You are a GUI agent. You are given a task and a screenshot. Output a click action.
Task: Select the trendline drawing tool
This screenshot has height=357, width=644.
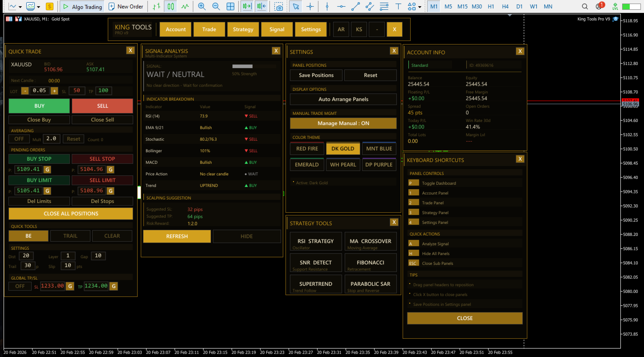355,7
